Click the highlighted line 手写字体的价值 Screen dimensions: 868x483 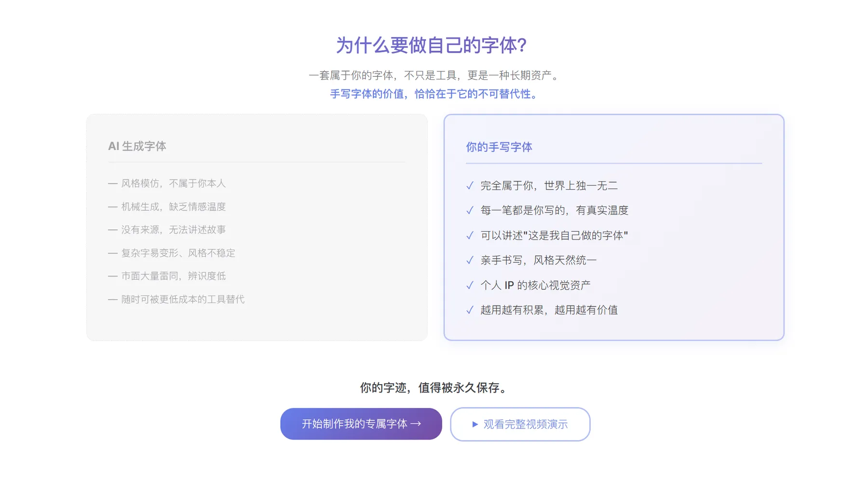pyautogui.click(x=434, y=94)
